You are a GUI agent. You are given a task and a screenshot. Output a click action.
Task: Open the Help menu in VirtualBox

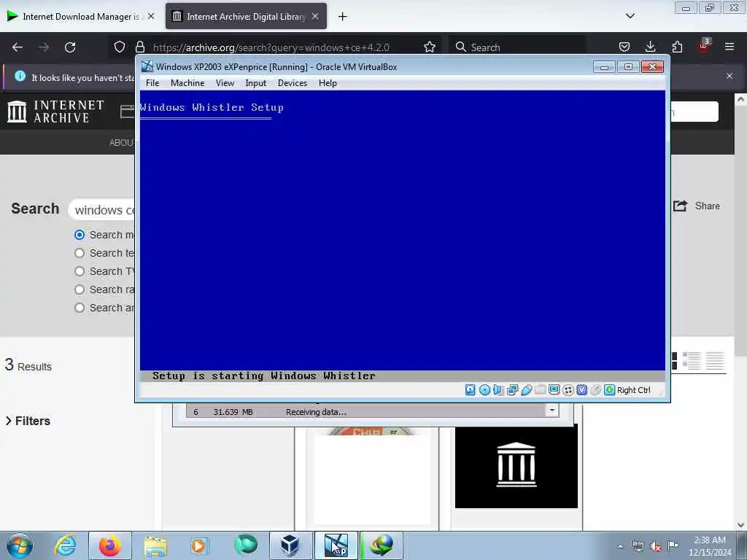[x=328, y=83]
